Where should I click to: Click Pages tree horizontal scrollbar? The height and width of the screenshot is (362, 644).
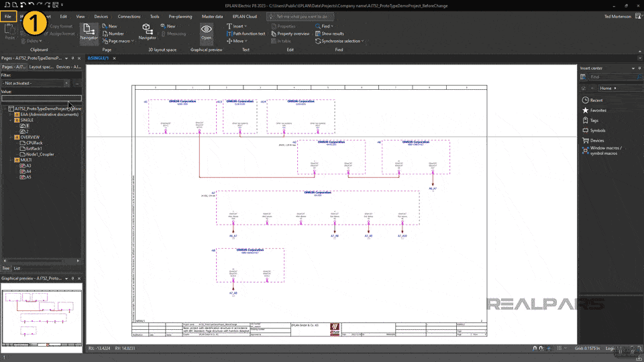(x=41, y=261)
